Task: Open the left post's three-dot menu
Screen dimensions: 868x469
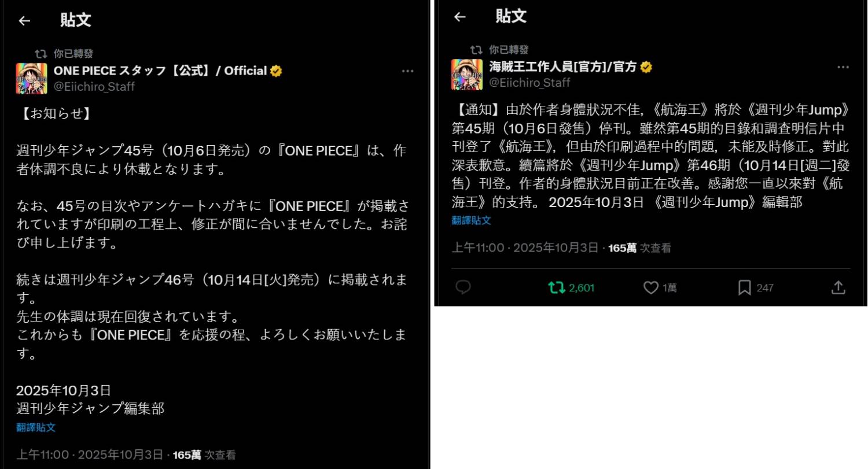Action: click(x=407, y=71)
